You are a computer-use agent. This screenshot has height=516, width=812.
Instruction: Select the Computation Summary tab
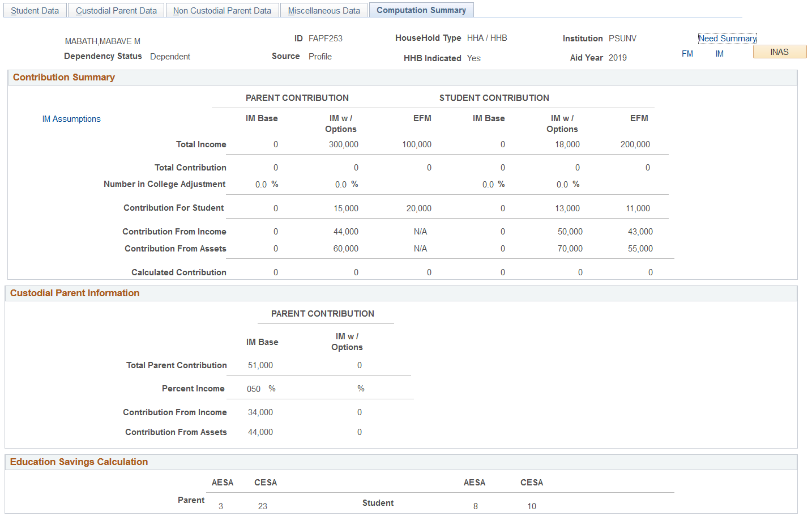(421, 10)
